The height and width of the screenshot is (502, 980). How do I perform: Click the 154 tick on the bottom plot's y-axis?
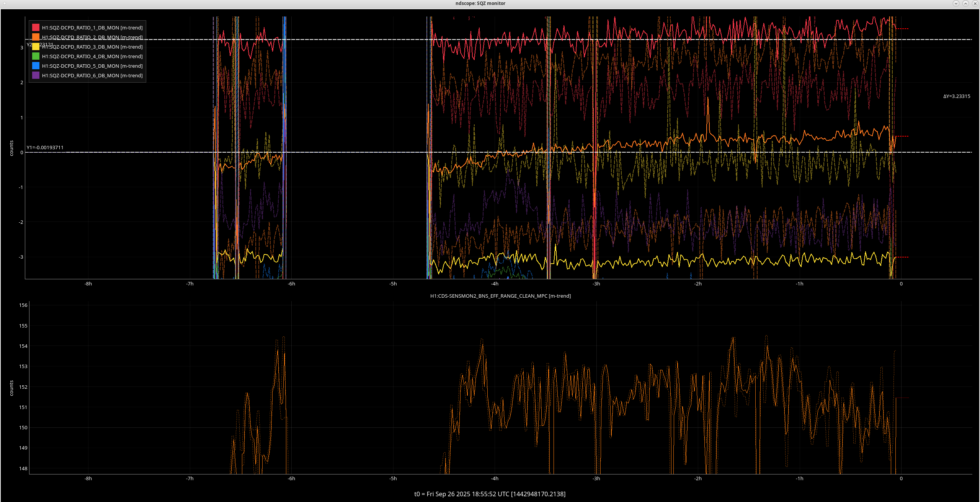click(x=23, y=346)
